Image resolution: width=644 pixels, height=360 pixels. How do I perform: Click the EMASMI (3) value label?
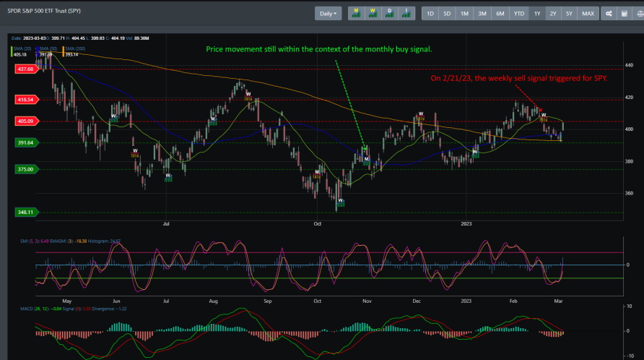68,241
